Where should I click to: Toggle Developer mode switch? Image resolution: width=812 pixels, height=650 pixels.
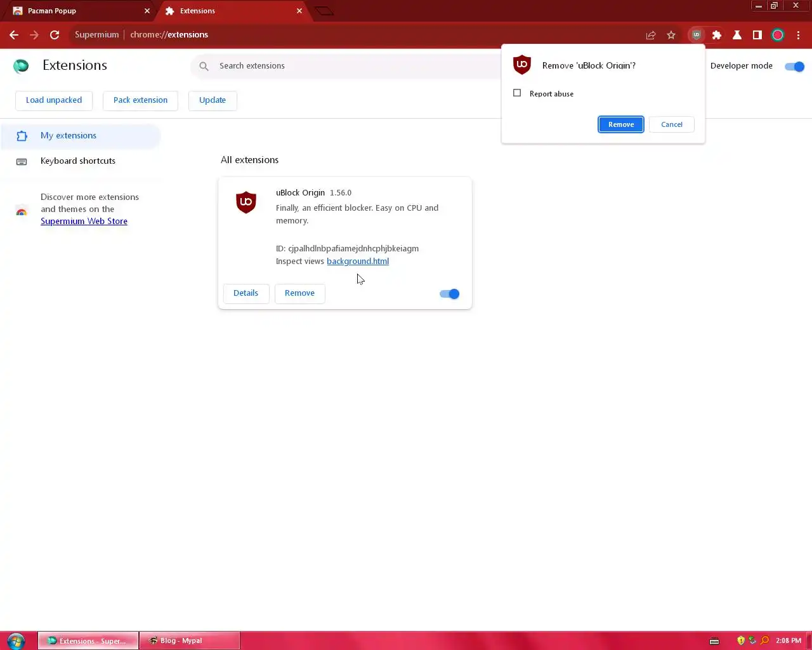[794, 66]
